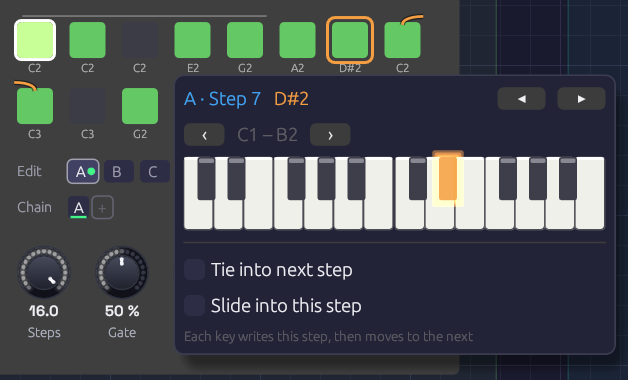Viewport: 628px width, 380px height.
Task: Click the A2 white key on piano
Action: pyautogui.click(x=560, y=215)
